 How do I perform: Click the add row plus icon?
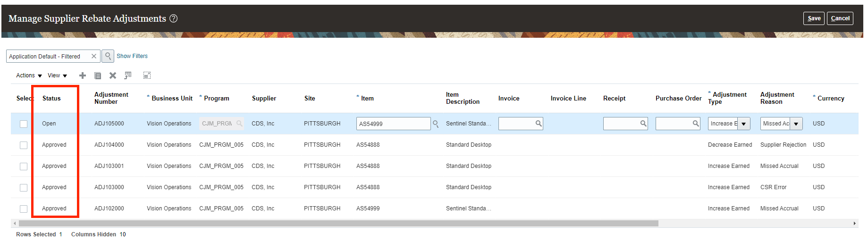[83, 75]
